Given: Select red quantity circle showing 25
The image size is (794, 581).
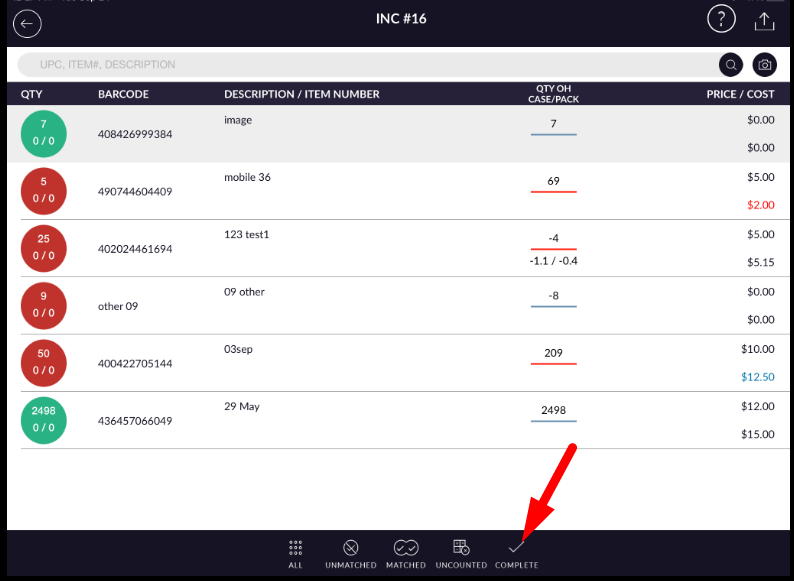Looking at the screenshot, I should click(44, 248).
